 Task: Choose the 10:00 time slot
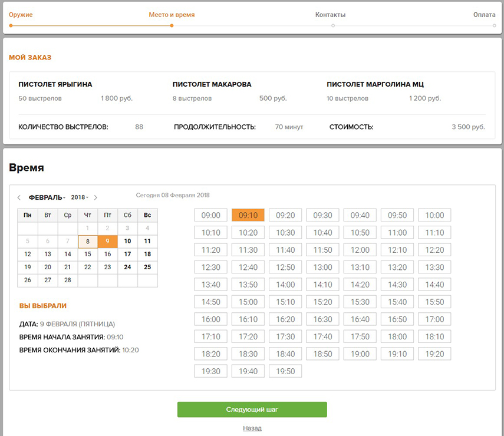point(434,215)
